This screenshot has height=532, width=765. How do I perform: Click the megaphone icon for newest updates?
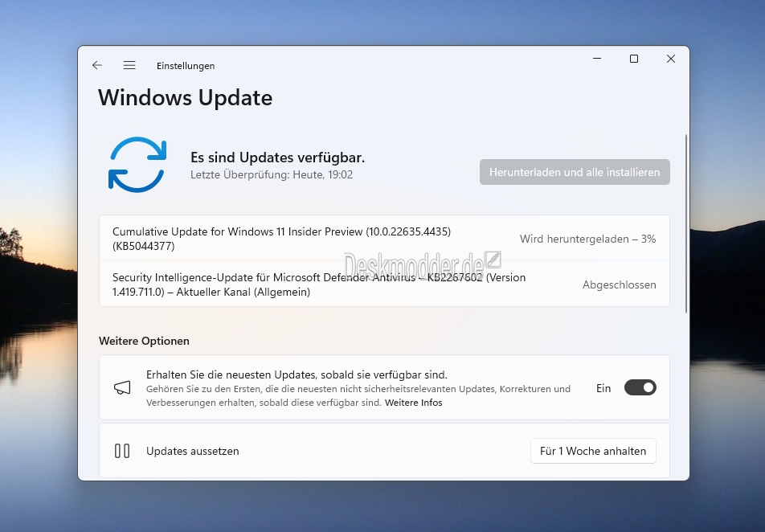(x=122, y=388)
